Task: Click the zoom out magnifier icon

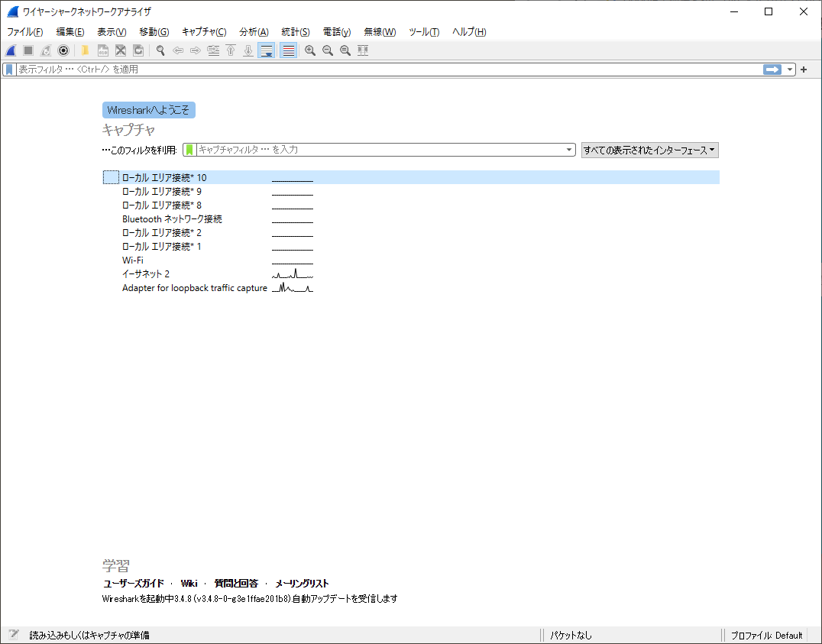Action: coord(328,50)
